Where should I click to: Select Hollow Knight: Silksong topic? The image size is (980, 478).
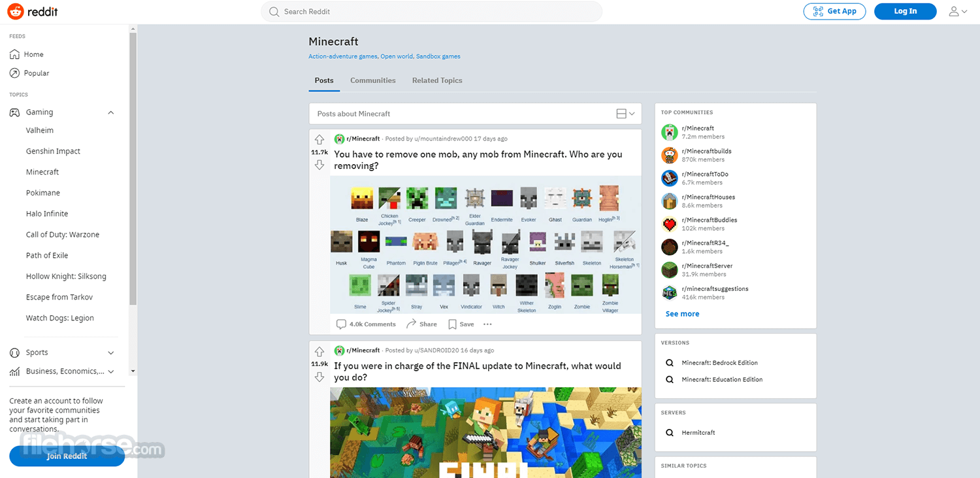coord(66,277)
